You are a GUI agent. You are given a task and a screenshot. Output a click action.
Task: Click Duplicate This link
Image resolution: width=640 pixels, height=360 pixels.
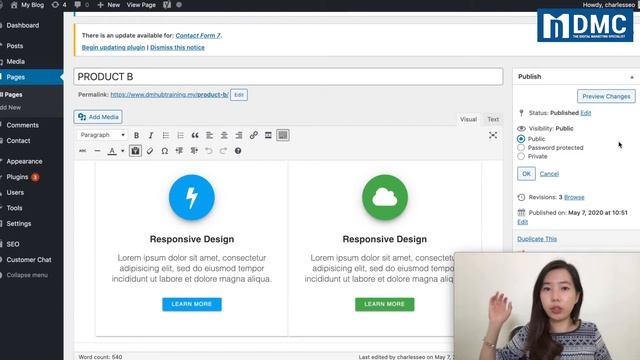click(537, 239)
